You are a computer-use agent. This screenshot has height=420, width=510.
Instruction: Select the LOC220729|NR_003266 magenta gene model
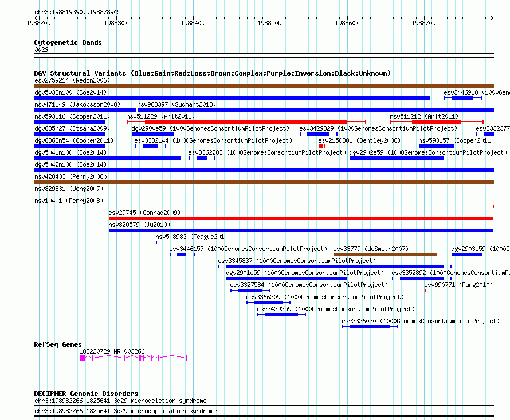pos(133,358)
